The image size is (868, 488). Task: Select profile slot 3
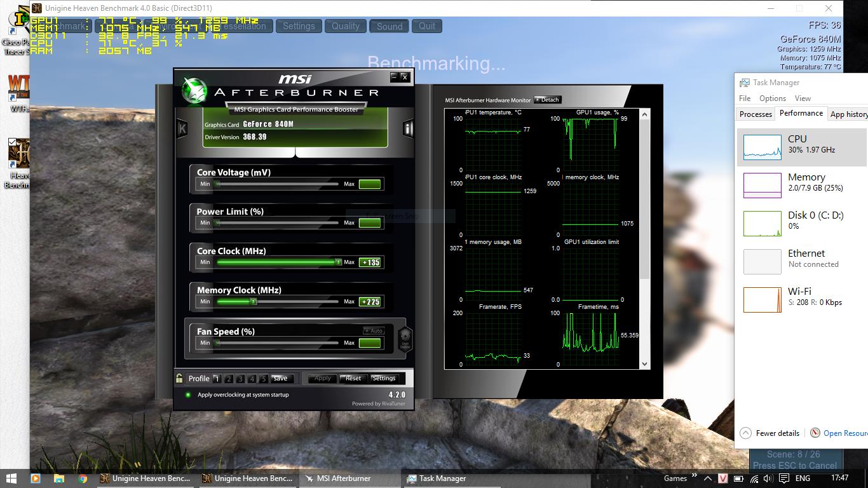(240, 379)
